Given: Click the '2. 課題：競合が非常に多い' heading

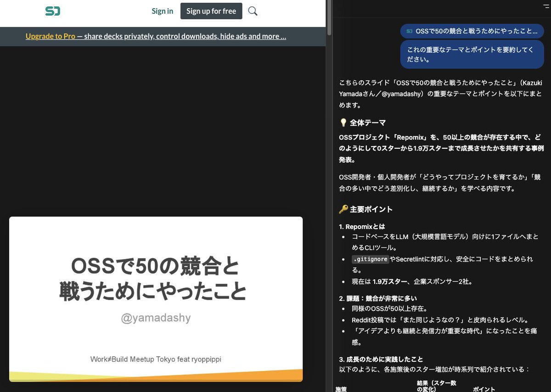Looking at the screenshot, I should point(378,298).
